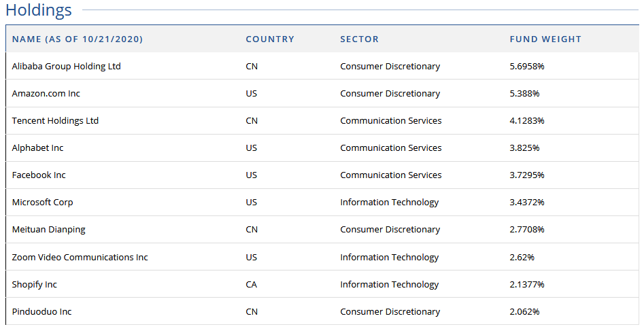Select the Alibaba Group Holding Ltd row
The image size is (644, 331).
pyautogui.click(x=322, y=66)
